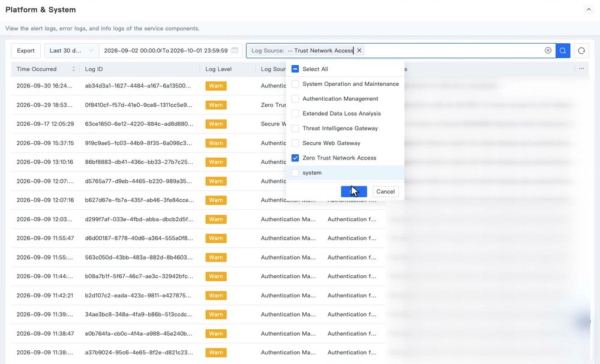Check Authentication Management option
The image size is (600, 364).
tap(295, 99)
